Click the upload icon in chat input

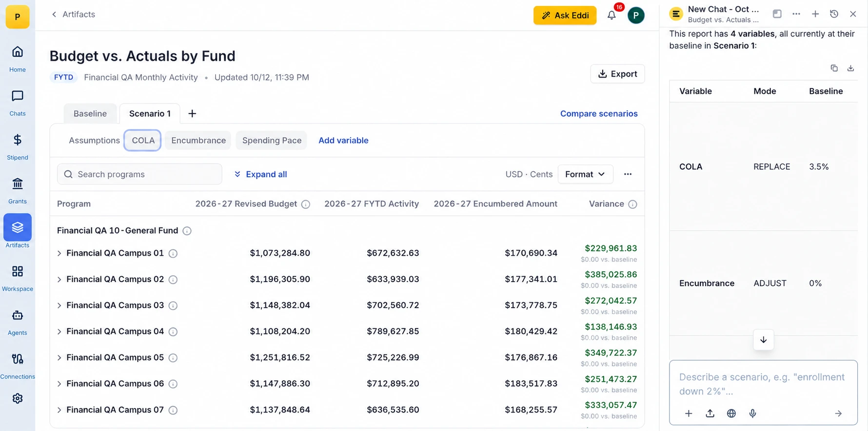[710, 413]
